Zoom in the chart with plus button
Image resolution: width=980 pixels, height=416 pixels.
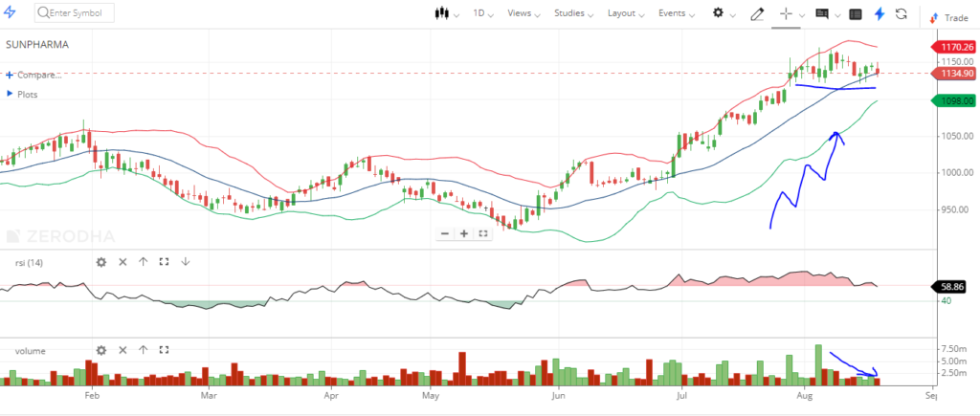(x=464, y=233)
